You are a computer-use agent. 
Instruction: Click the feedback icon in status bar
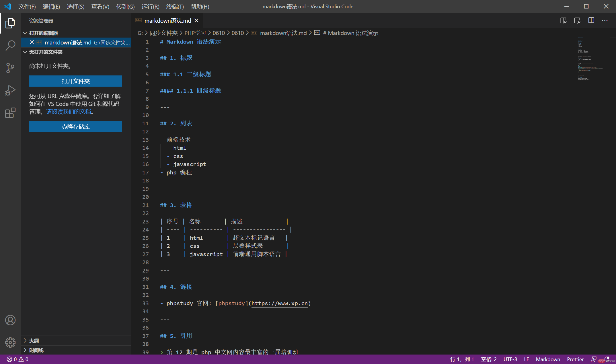coord(594,359)
